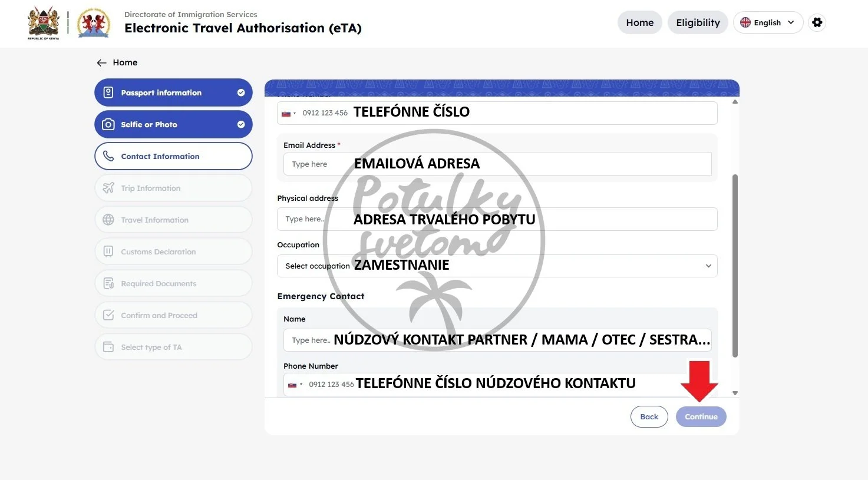Click the Contact Information phone icon

tap(108, 156)
